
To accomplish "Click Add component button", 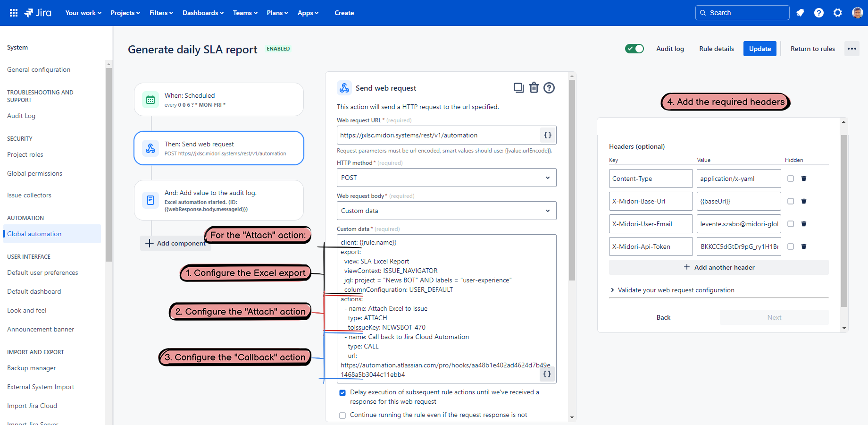I will tap(175, 243).
